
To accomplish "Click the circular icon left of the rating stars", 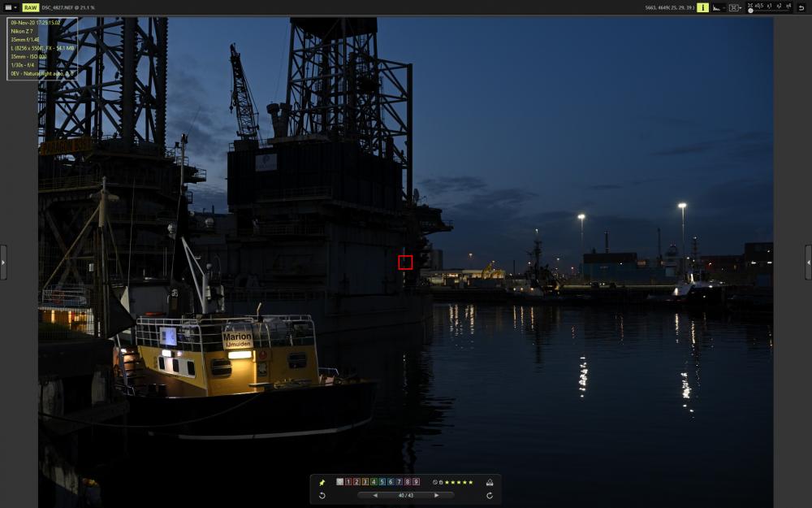I will click(x=435, y=482).
